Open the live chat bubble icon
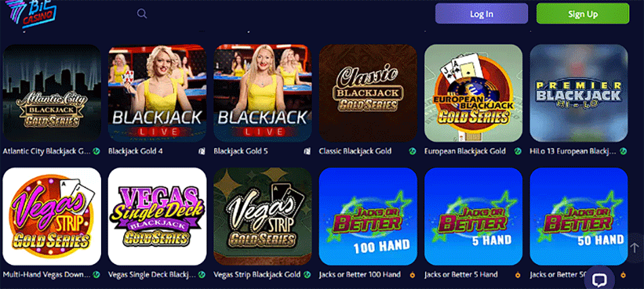The width and height of the screenshot is (644, 289). [599, 280]
